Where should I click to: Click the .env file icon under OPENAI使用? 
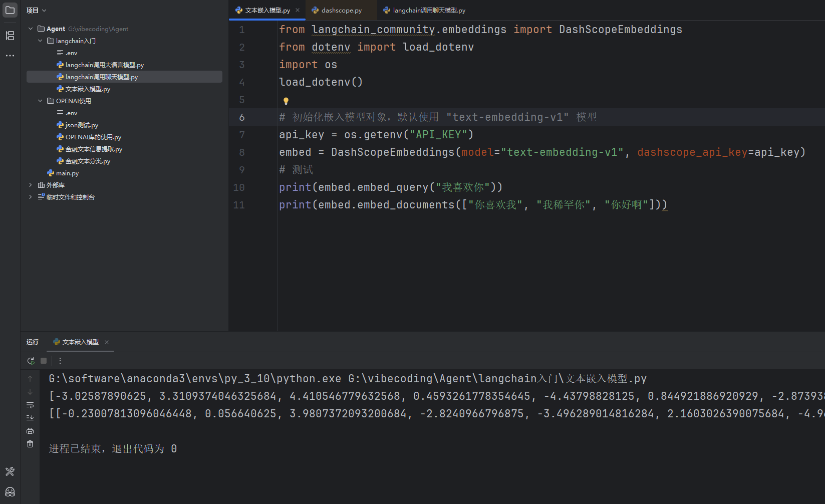[60, 113]
